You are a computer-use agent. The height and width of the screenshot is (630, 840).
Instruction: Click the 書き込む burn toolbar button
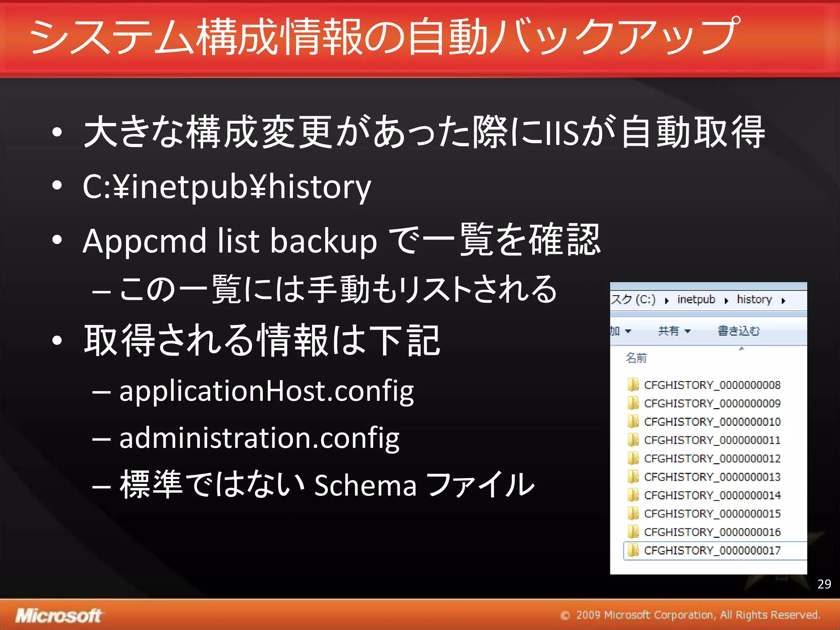pyautogui.click(x=739, y=331)
